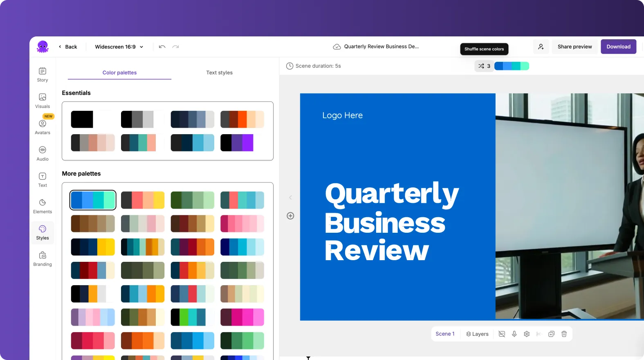The height and width of the screenshot is (360, 644).
Task: Duplicate the scene with copy icon
Action: pyautogui.click(x=551, y=334)
